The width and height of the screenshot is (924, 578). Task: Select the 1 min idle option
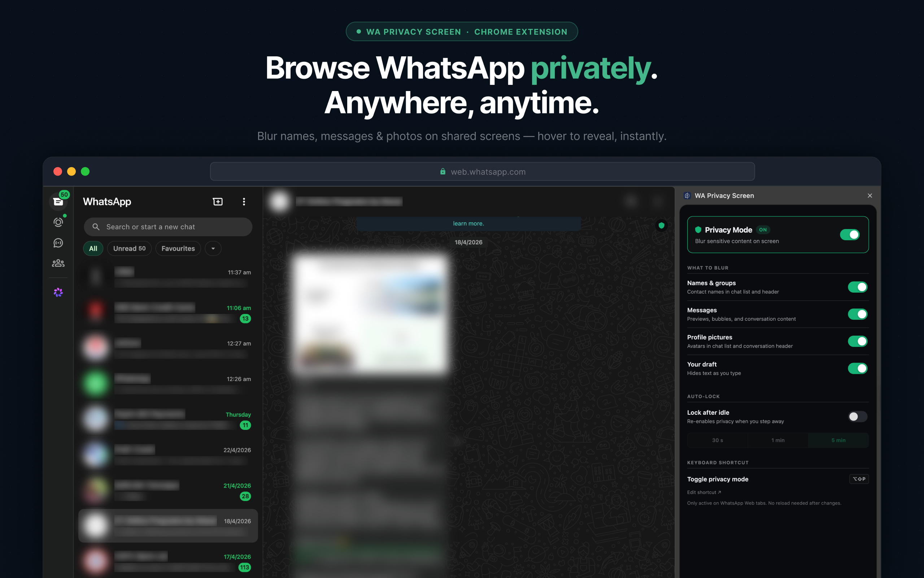coord(778,440)
